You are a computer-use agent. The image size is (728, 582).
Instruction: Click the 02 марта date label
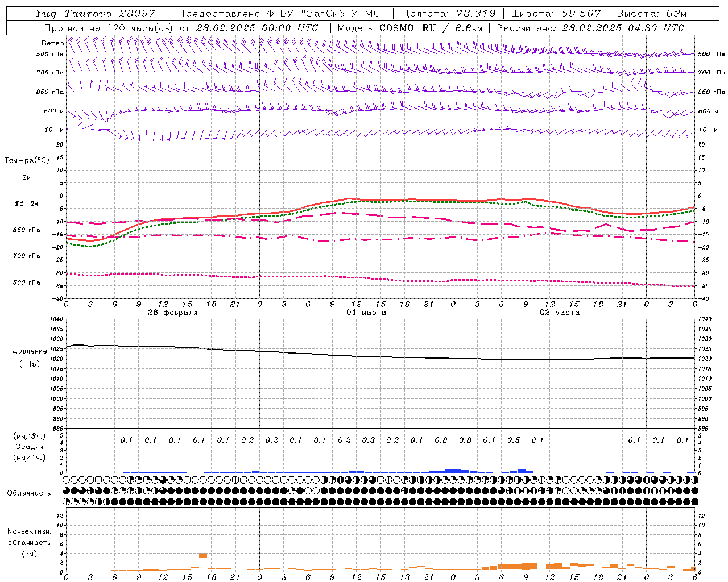560,313
